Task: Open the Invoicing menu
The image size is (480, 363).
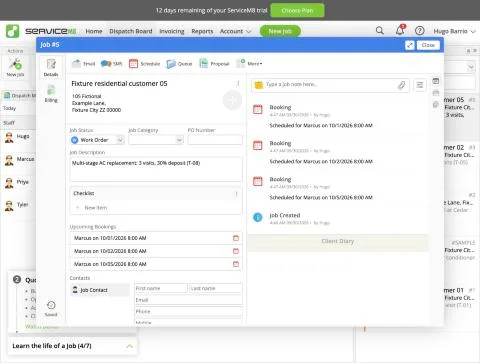Action: (x=172, y=31)
